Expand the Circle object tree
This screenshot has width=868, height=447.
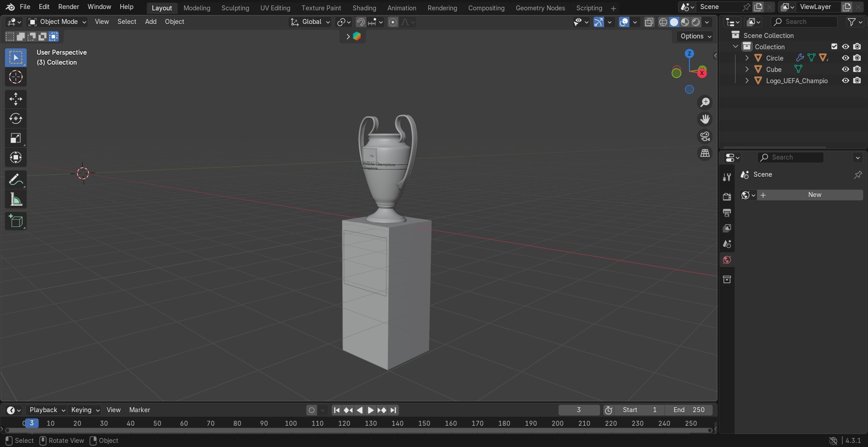tap(747, 58)
